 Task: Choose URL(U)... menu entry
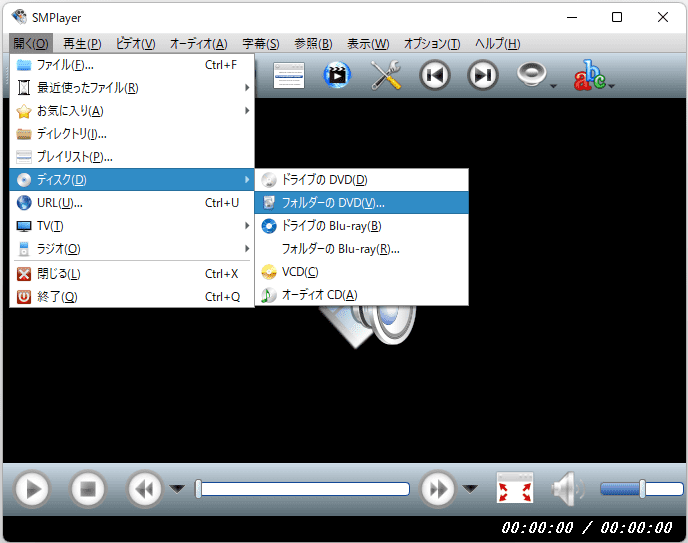132,203
